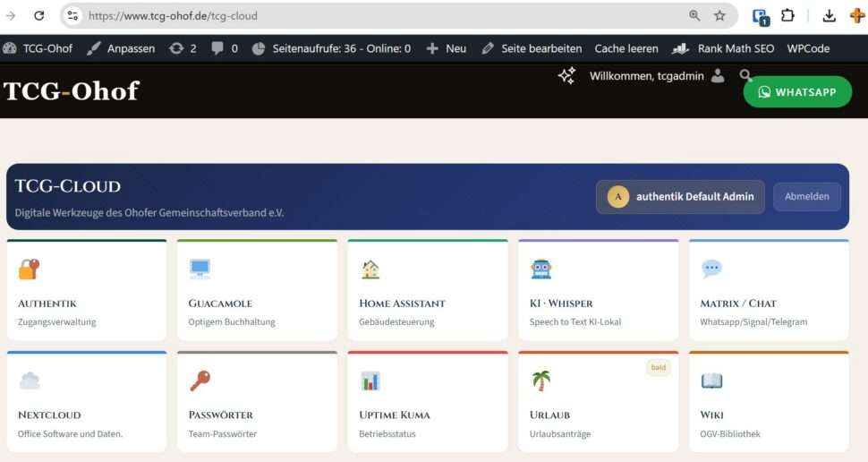Click the Nextcloud cloud icon

(30, 381)
